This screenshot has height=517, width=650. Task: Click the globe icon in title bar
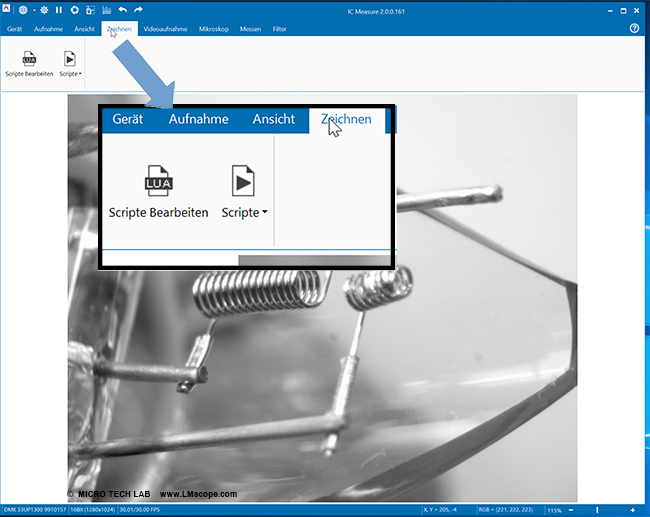[x=22, y=10]
